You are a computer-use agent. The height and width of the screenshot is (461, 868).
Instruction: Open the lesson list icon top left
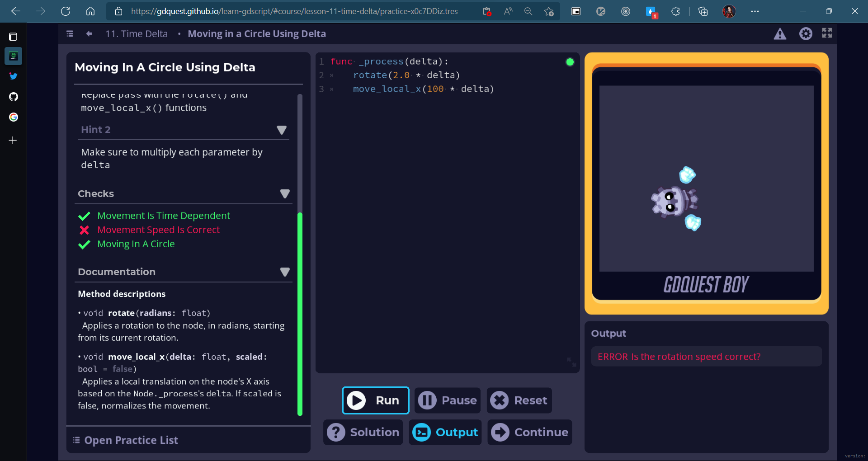[x=69, y=33]
